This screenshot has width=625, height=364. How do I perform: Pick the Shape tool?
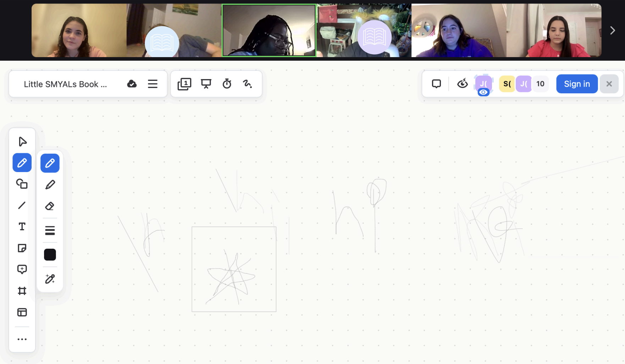tap(22, 184)
